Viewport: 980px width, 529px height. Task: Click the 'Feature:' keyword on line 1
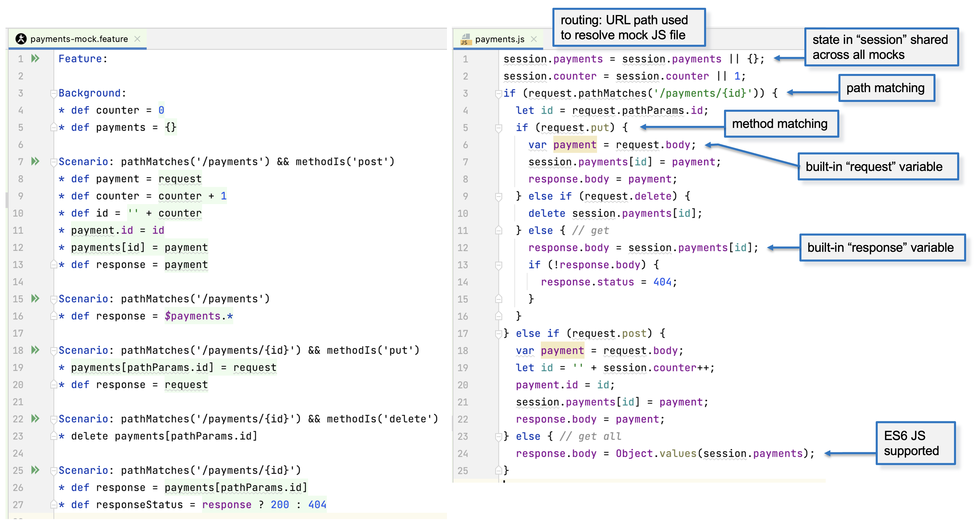pos(83,59)
